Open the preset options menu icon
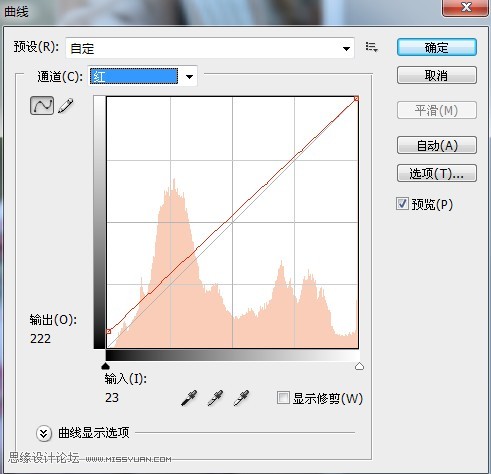Image resolution: width=491 pixels, height=474 pixels. tap(371, 47)
